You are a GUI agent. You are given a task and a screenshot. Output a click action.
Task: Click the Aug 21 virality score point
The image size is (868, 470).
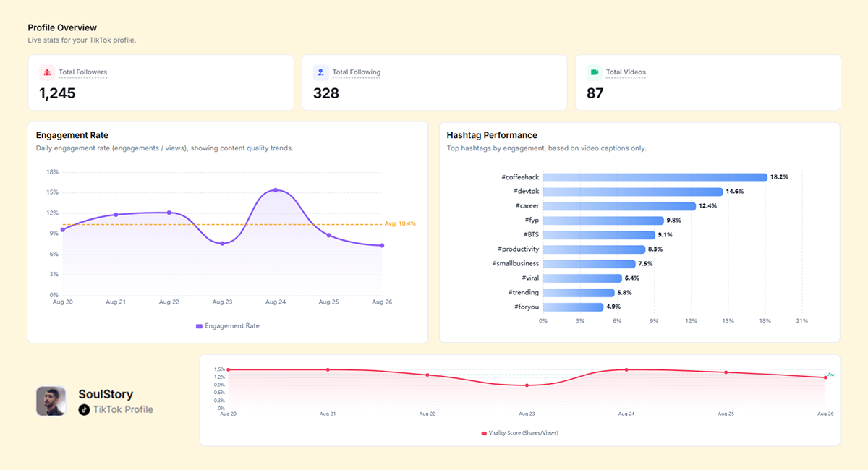pos(328,369)
